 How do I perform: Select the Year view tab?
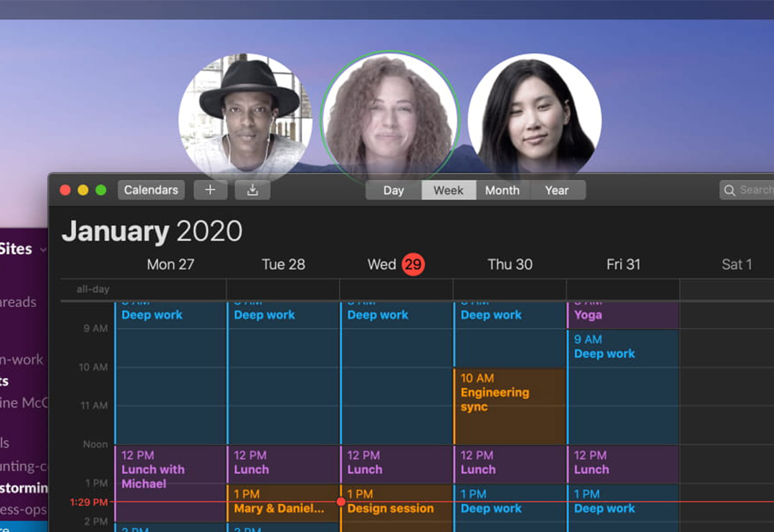pos(557,190)
